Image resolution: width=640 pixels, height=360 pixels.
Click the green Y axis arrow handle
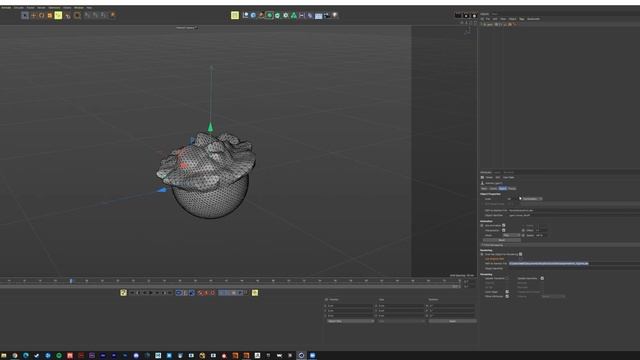pos(210,127)
